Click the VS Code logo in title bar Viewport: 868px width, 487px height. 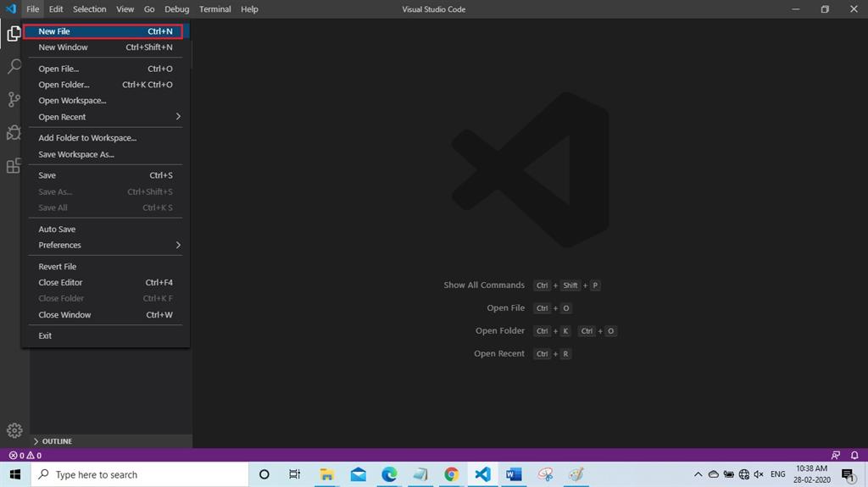click(x=11, y=8)
